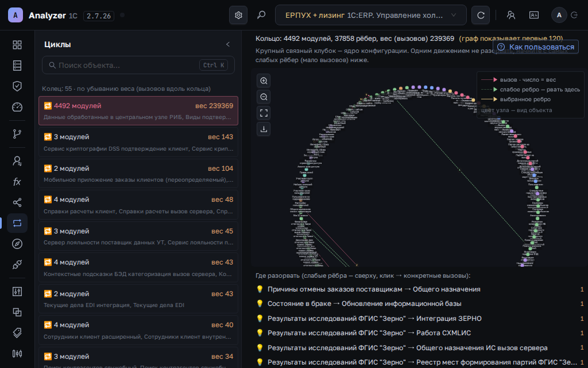This screenshot has width=588, height=368.
Task: Select the Сотрудники клиент расширенный ring
Action: (138, 330)
